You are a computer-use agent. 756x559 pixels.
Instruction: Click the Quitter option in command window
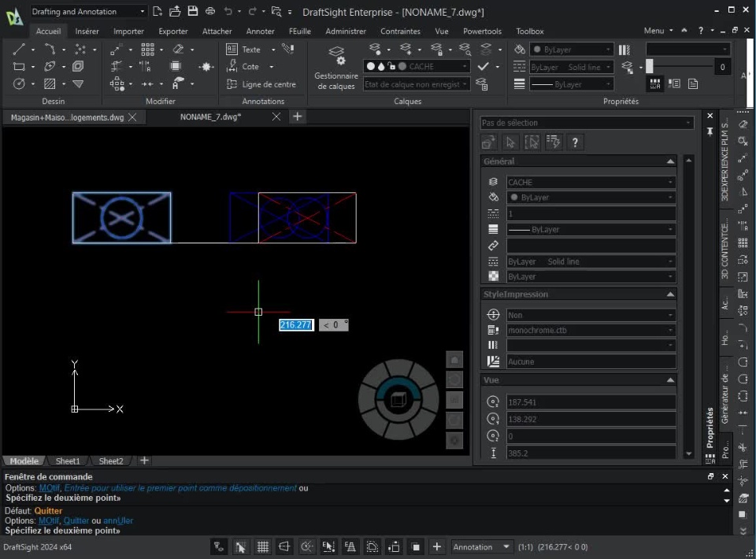[76, 521]
